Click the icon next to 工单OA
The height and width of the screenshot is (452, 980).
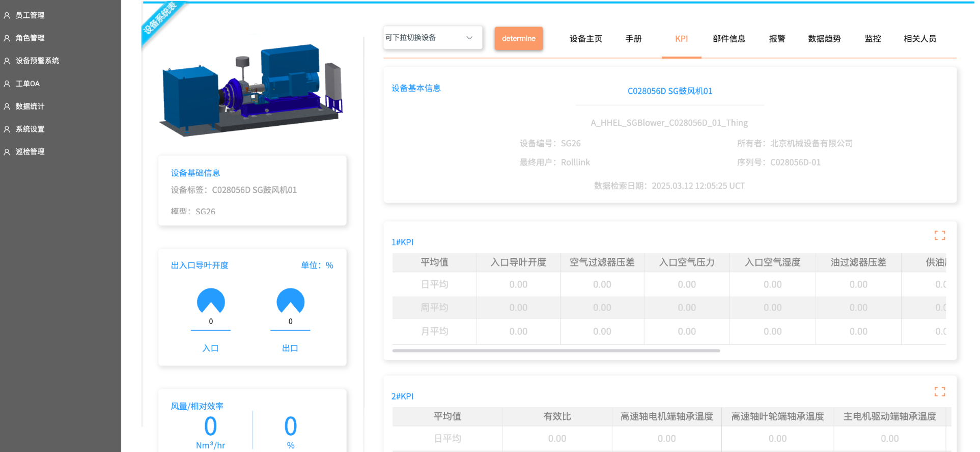coord(7,84)
